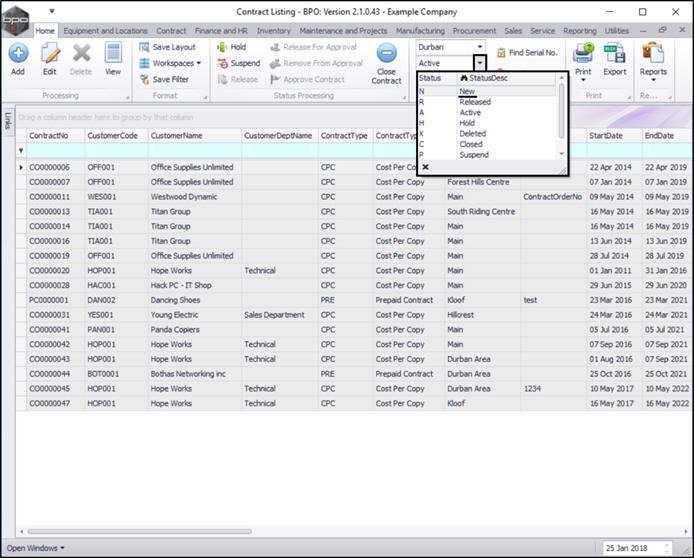Expand the Status Processing group launcher
694x558 pixels.
pos(404,97)
